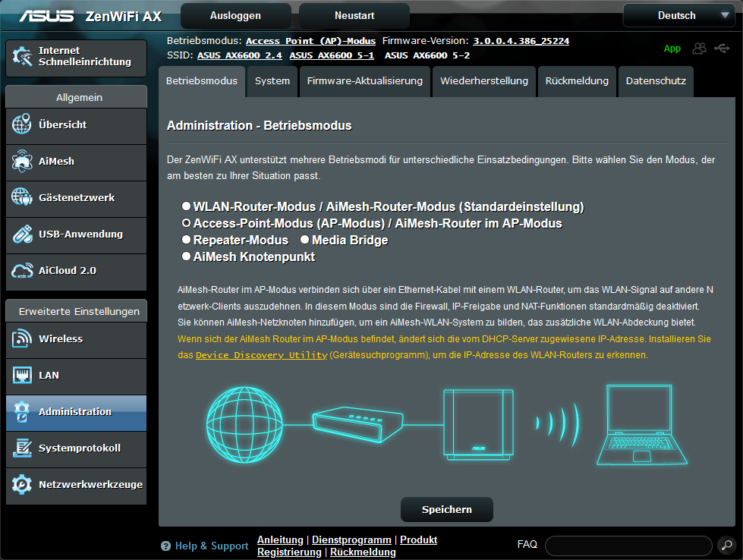Open the Device Discovery Utility link
The height and width of the screenshot is (560, 743).
pyautogui.click(x=262, y=355)
